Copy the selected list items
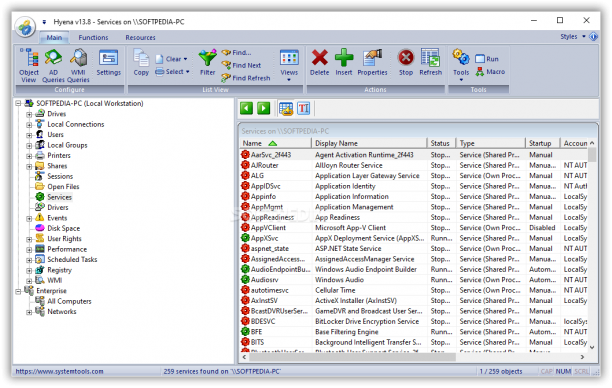 pyautogui.click(x=141, y=62)
